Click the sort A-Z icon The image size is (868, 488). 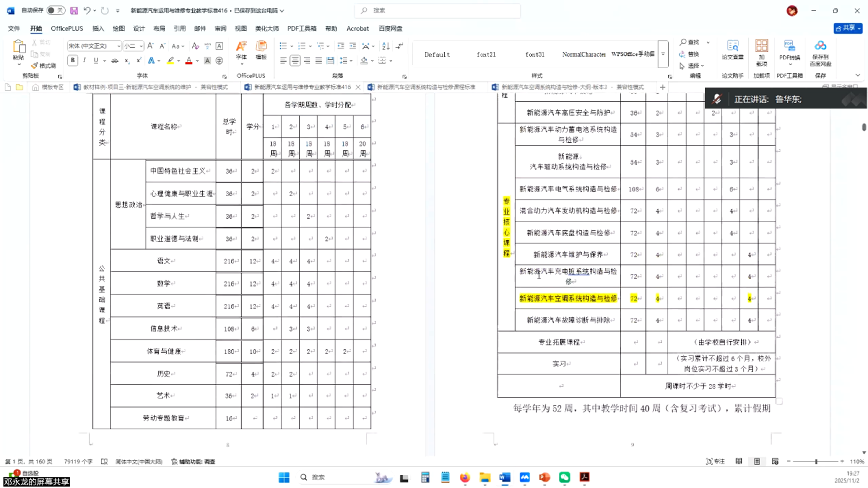pos(386,46)
